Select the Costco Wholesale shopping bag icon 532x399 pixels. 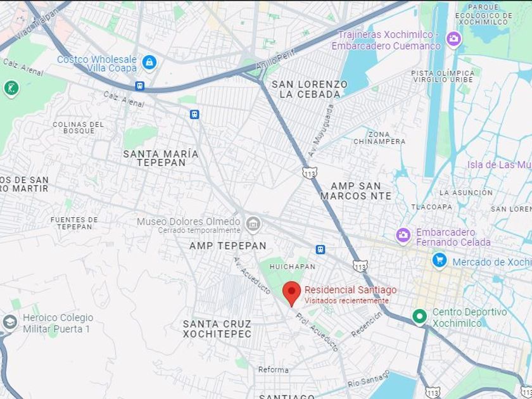[x=149, y=63]
